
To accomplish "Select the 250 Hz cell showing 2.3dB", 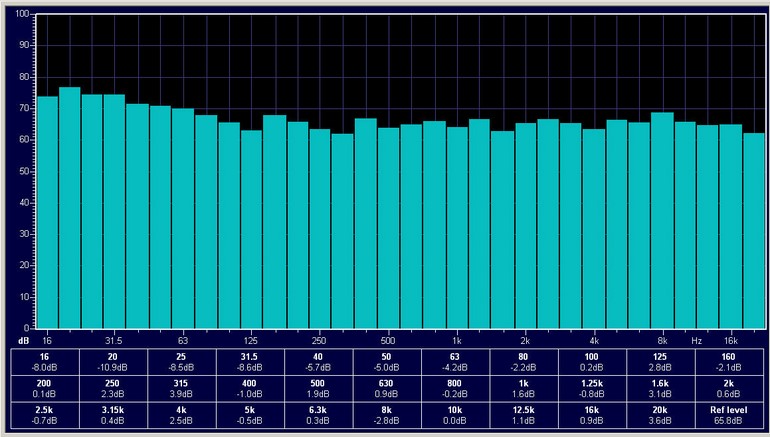I will (x=113, y=388).
